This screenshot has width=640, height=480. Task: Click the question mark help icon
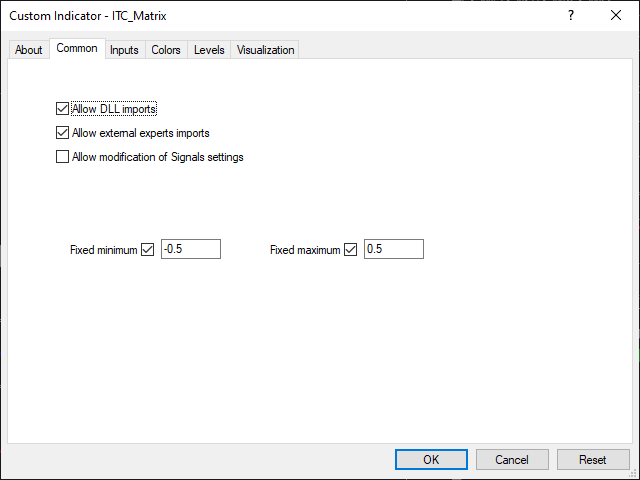click(x=571, y=16)
